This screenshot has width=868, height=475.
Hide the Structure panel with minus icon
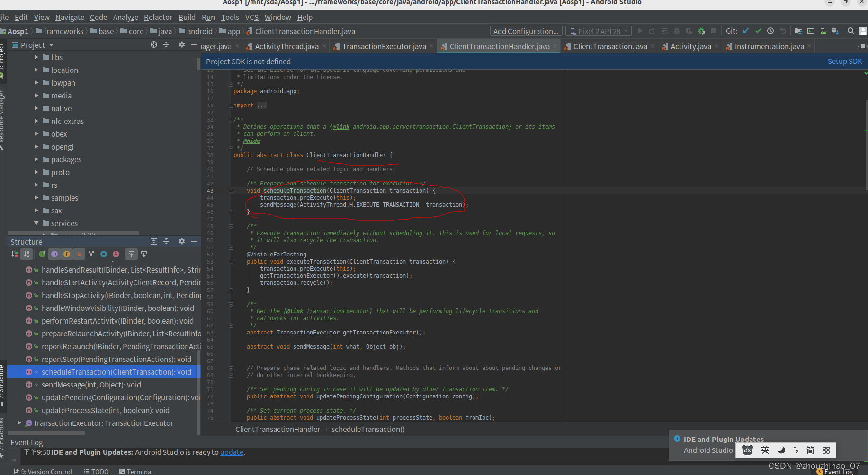coord(194,241)
